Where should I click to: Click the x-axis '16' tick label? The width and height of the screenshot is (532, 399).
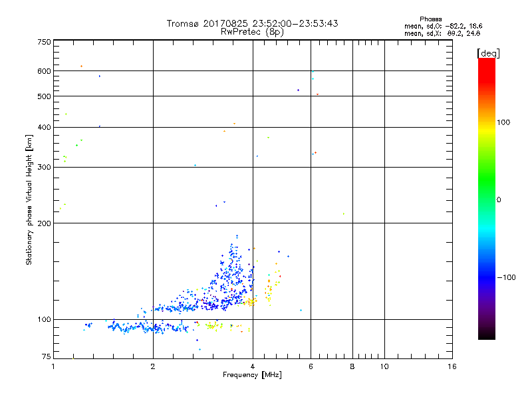click(x=452, y=366)
